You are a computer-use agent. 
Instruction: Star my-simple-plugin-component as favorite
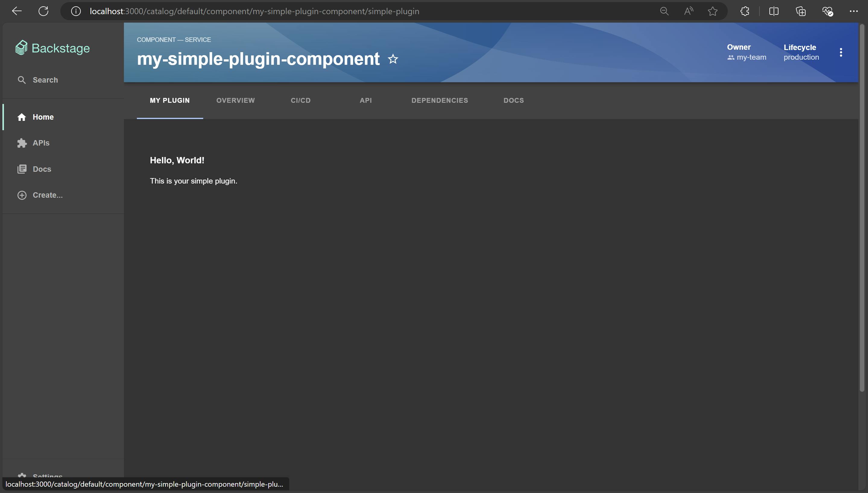click(x=393, y=59)
